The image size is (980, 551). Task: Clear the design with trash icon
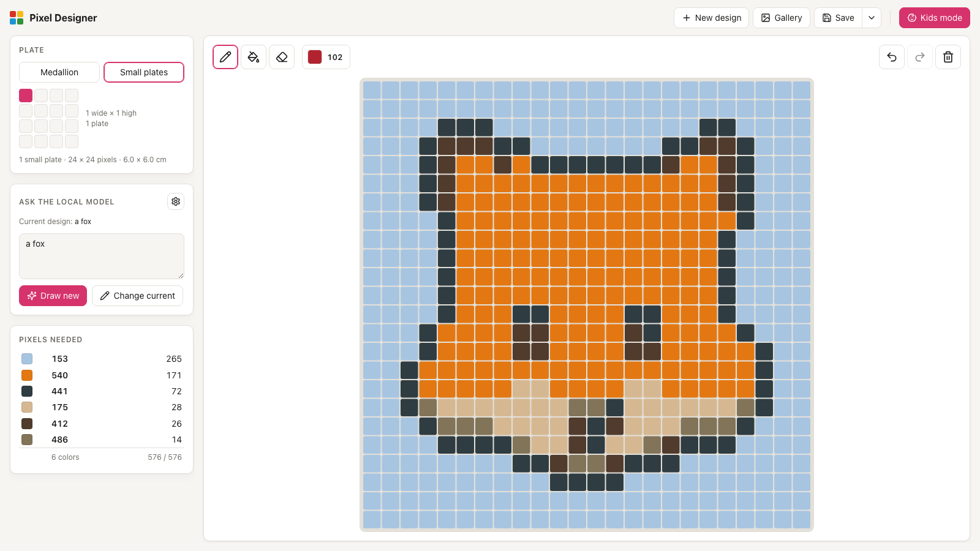(948, 57)
